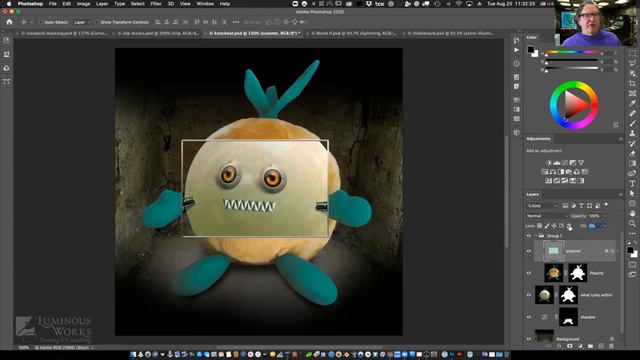The width and height of the screenshot is (640, 360).
Task: Create a new group folder in Layers panel
Action: [590, 346]
